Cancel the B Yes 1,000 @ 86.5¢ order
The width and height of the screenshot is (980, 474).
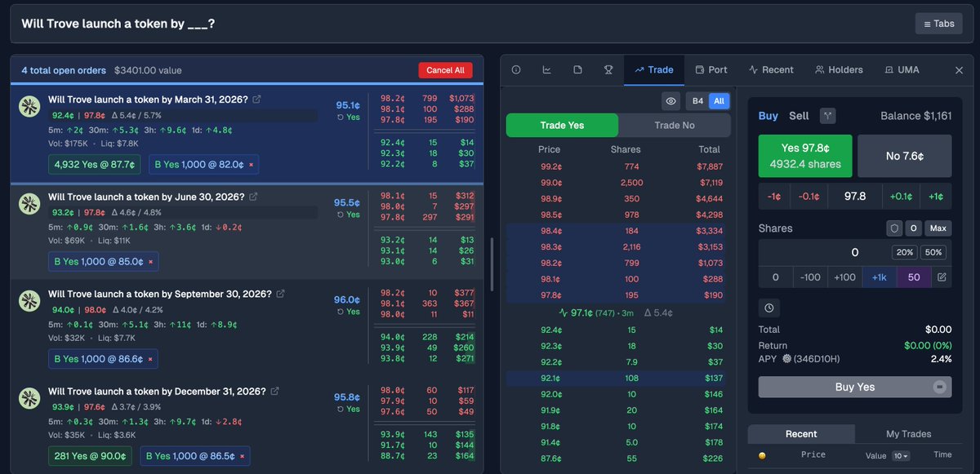coord(242,456)
